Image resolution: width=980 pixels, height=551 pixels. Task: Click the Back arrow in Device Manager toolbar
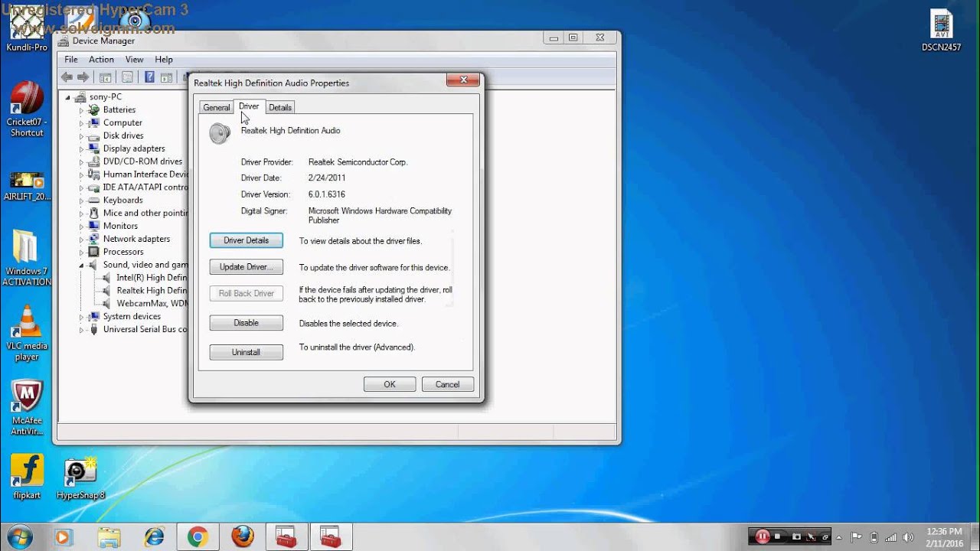[x=67, y=77]
